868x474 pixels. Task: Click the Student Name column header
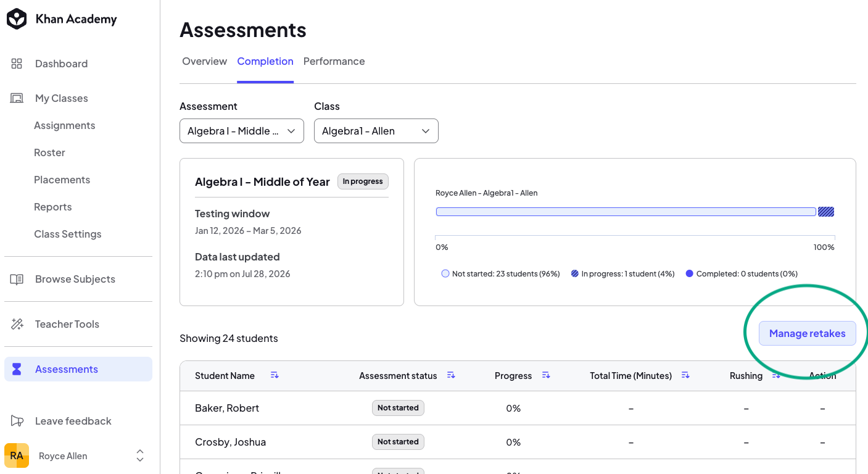tap(225, 375)
